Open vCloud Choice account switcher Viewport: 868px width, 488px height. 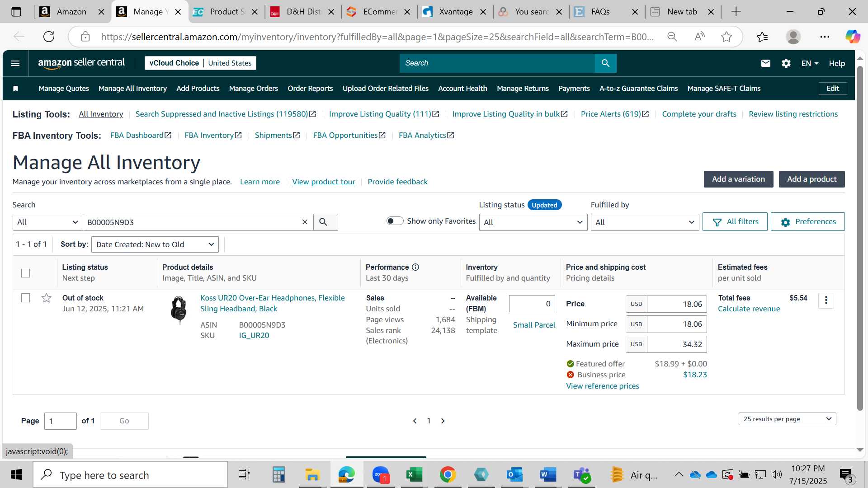pyautogui.click(x=200, y=63)
